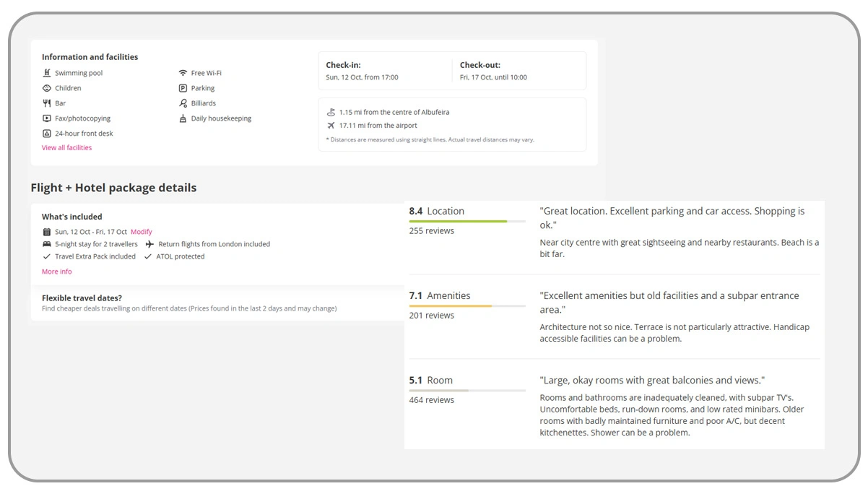The height and width of the screenshot is (494, 868).
Task: Select the Parking icon
Action: point(183,87)
